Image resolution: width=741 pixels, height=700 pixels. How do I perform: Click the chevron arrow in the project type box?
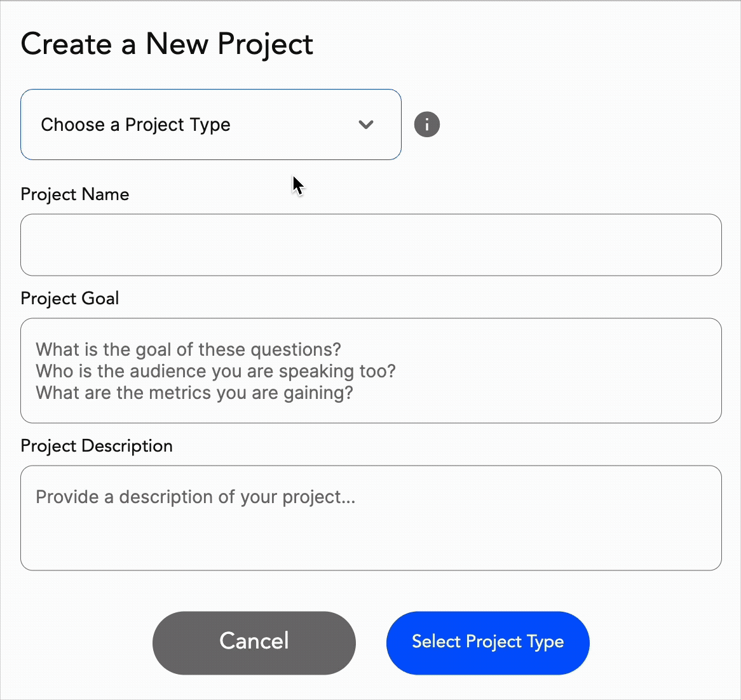366,125
